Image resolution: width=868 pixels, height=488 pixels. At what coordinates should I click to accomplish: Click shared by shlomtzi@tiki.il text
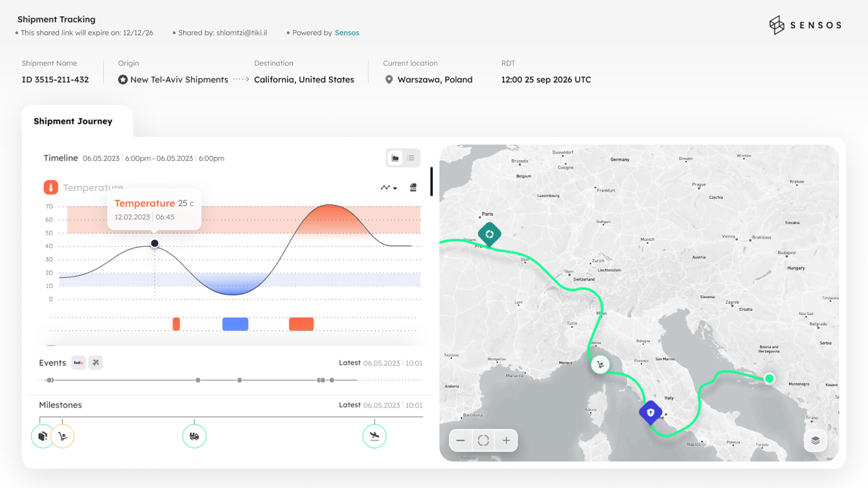tap(222, 33)
